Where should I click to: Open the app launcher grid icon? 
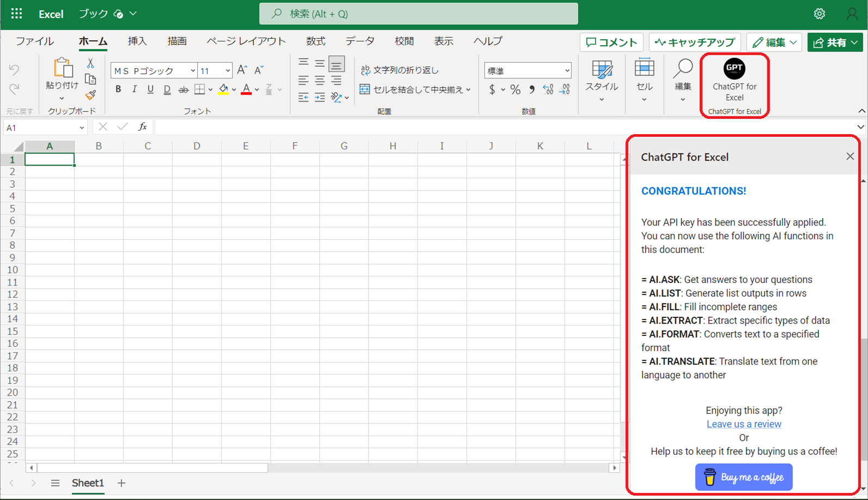click(16, 14)
